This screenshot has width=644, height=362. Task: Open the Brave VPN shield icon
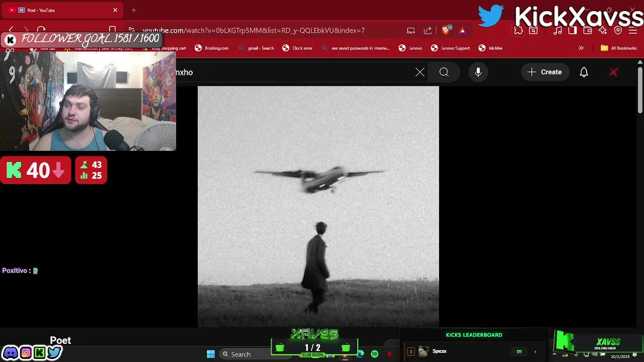(x=618, y=31)
